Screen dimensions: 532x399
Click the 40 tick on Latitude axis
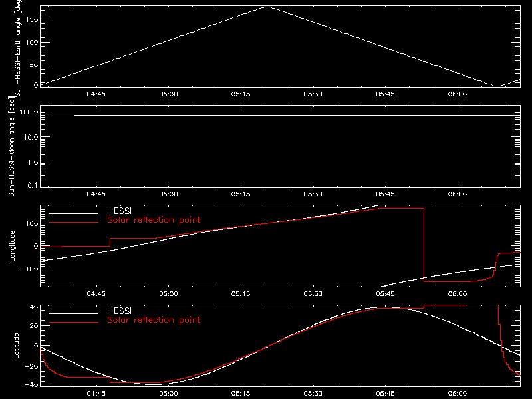coord(34,307)
